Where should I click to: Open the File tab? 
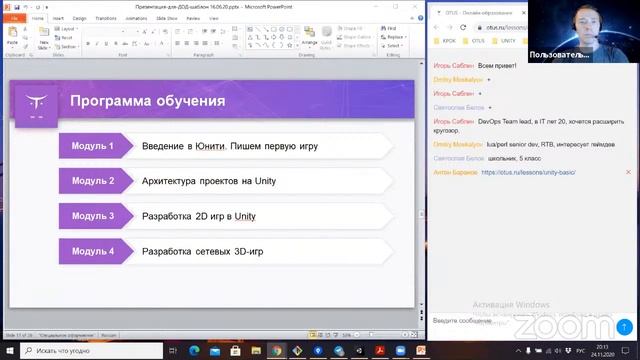click(15, 18)
